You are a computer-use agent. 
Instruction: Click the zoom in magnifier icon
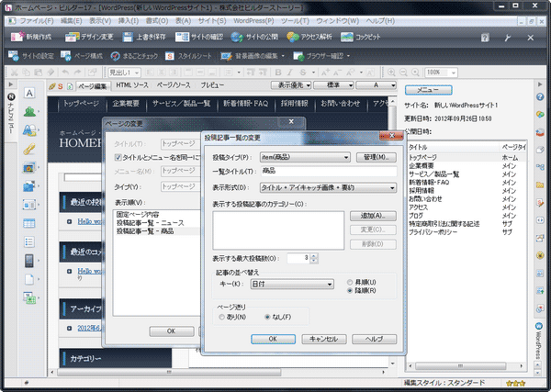point(391,73)
